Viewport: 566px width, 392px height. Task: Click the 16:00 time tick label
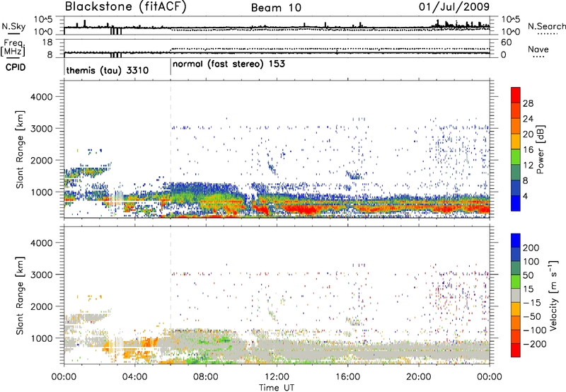(347, 377)
